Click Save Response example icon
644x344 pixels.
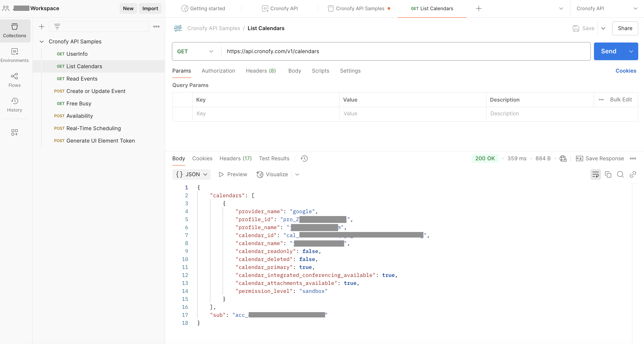pos(580,158)
